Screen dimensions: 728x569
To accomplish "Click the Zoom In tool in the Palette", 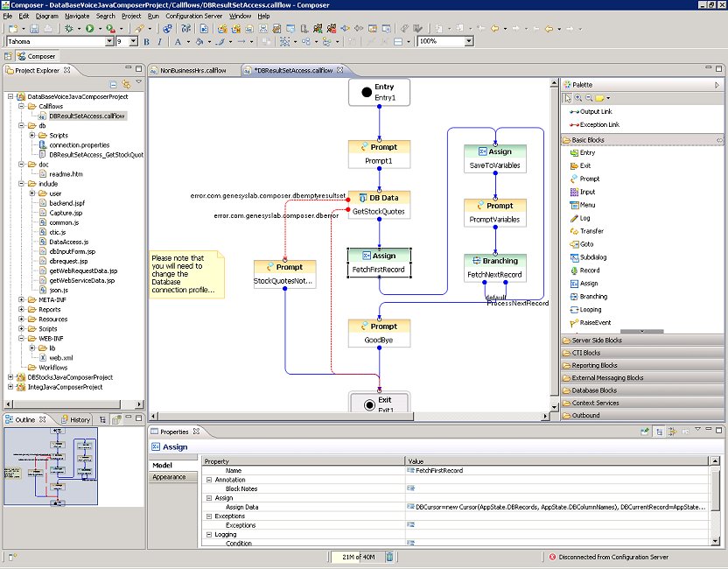I will coord(577,98).
